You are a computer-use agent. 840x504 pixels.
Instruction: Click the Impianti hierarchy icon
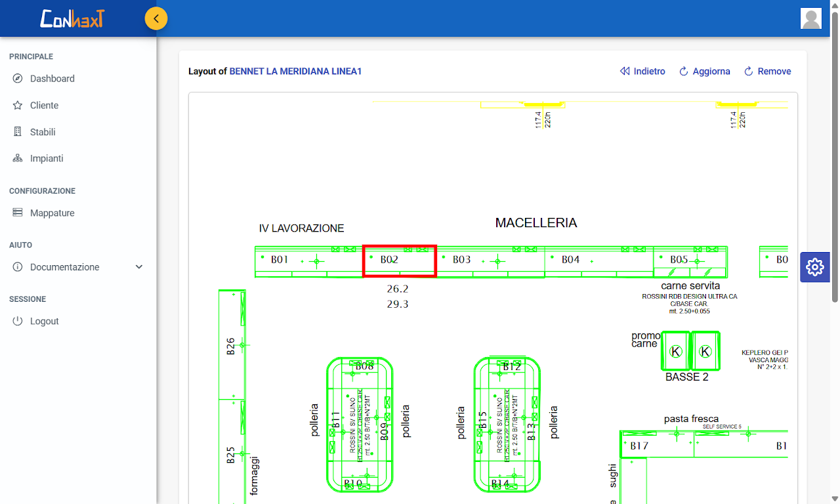click(18, 159)
